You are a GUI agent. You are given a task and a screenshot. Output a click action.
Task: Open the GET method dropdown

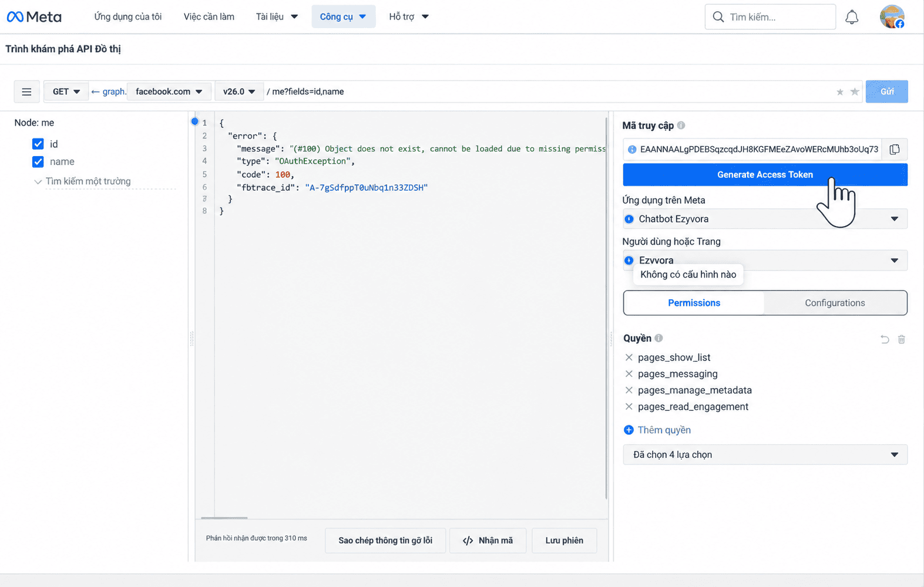(66, 92)
